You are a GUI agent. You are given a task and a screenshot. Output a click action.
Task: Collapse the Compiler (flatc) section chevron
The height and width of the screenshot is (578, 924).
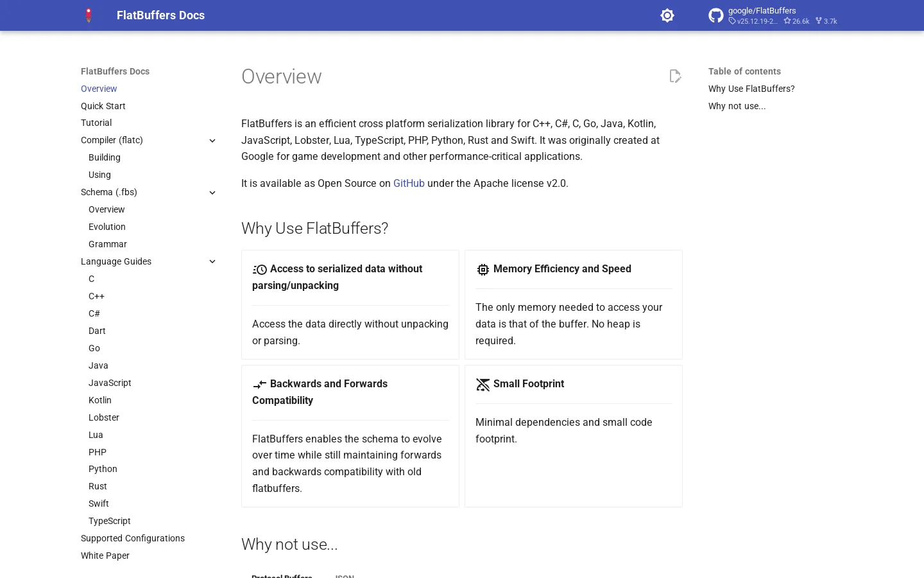(x=212, y=141)
